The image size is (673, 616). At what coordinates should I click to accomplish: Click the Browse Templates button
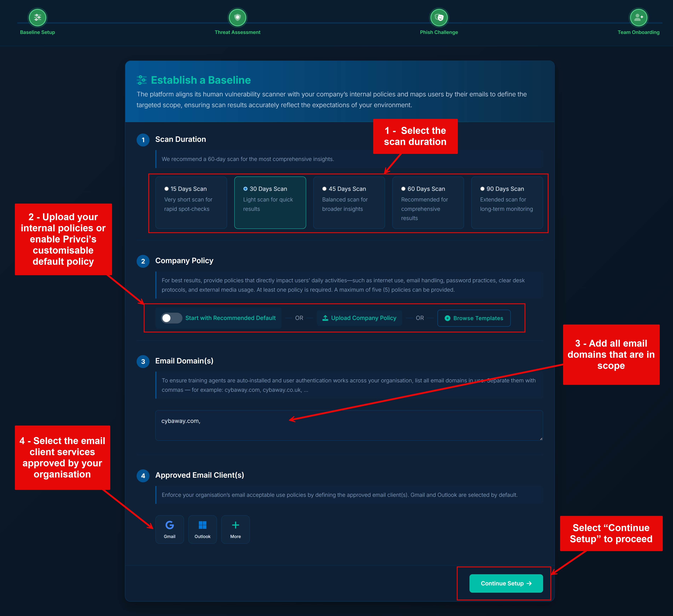tap(474, 318)
